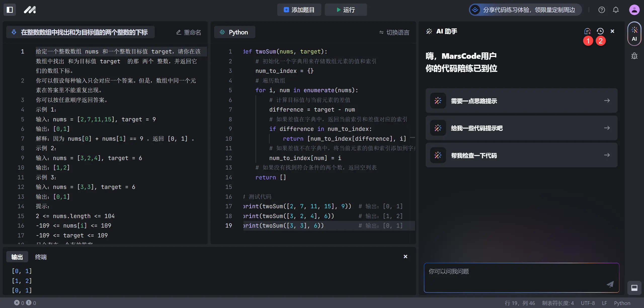Click problem line 2 <= nums.length <= 104

[75, 216]
